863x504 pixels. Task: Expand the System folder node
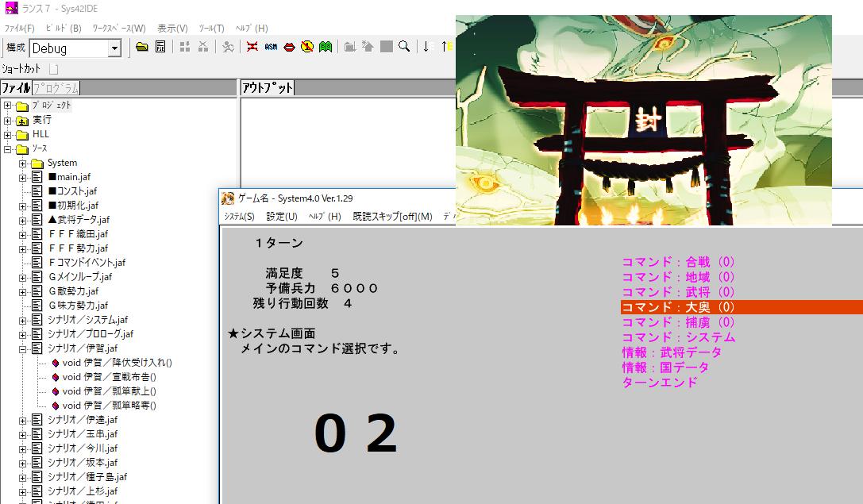(22, 164)
